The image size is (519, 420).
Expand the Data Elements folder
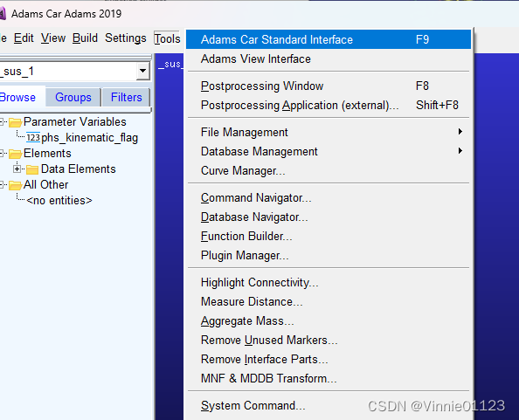(17, 169)
